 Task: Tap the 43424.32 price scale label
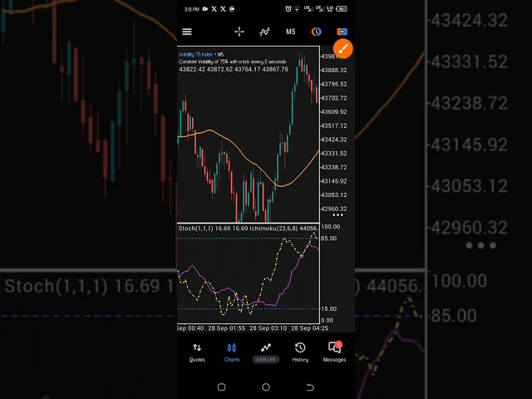coord(334,140)
